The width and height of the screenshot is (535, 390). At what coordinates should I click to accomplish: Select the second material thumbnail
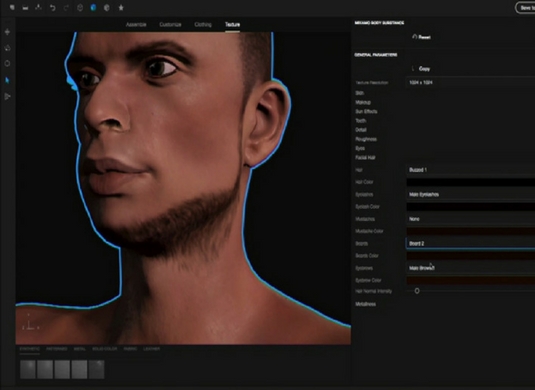click(45, 369)
